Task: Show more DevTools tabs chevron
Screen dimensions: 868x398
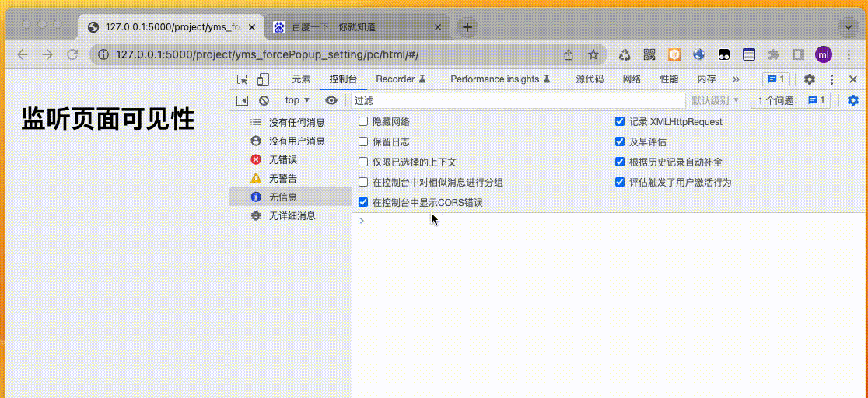Action: (736, 79)
